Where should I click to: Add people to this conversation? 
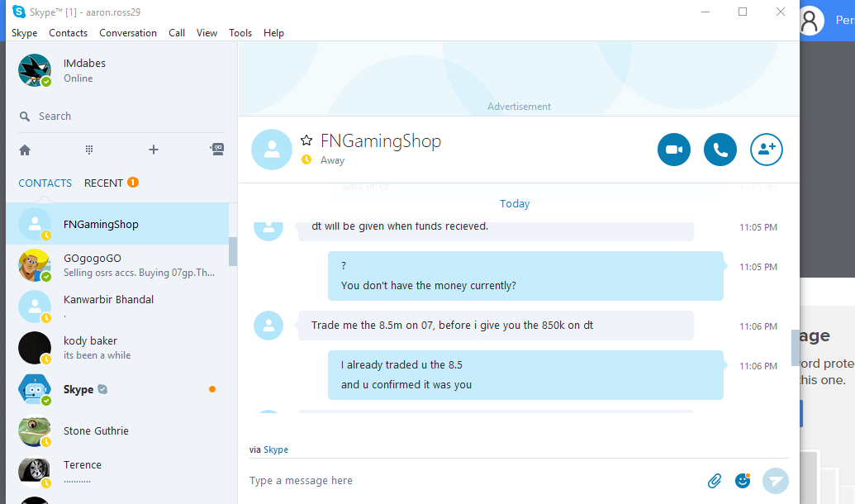pyautogui.click(x=767, y=150)
